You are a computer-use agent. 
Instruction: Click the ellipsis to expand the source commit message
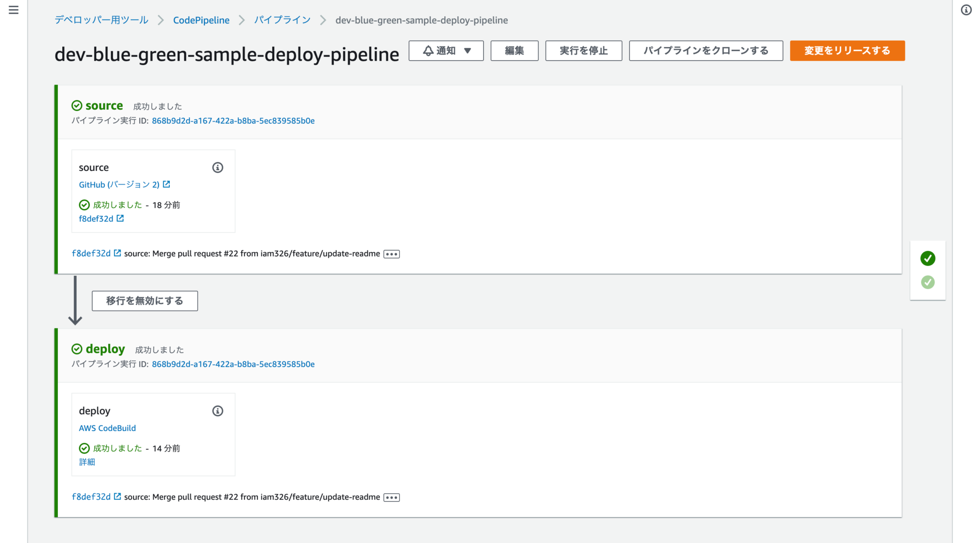[x=391, y=254]
